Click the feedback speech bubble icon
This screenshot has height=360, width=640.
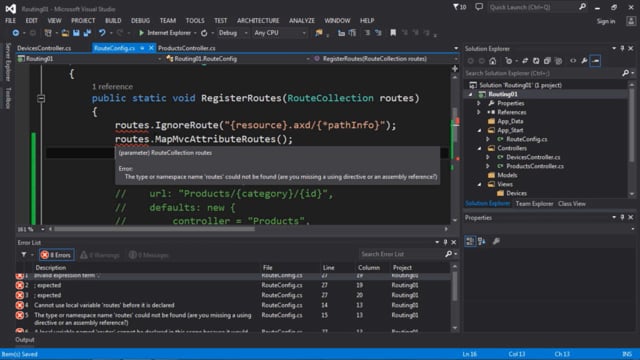click(479, 7)
